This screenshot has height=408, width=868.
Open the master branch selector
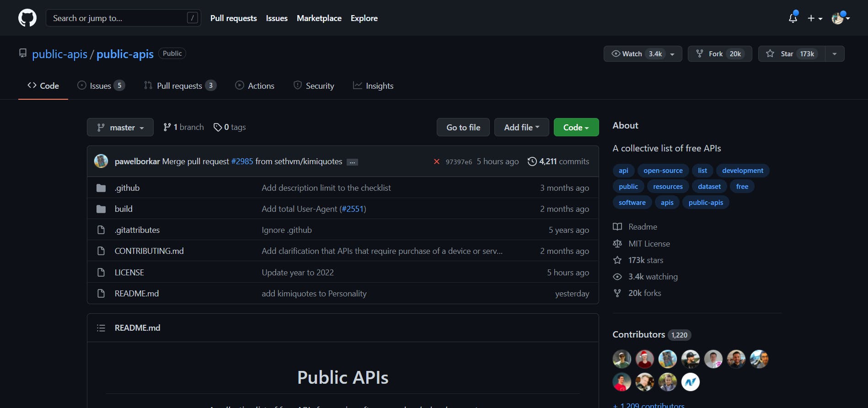pos(120,127)
